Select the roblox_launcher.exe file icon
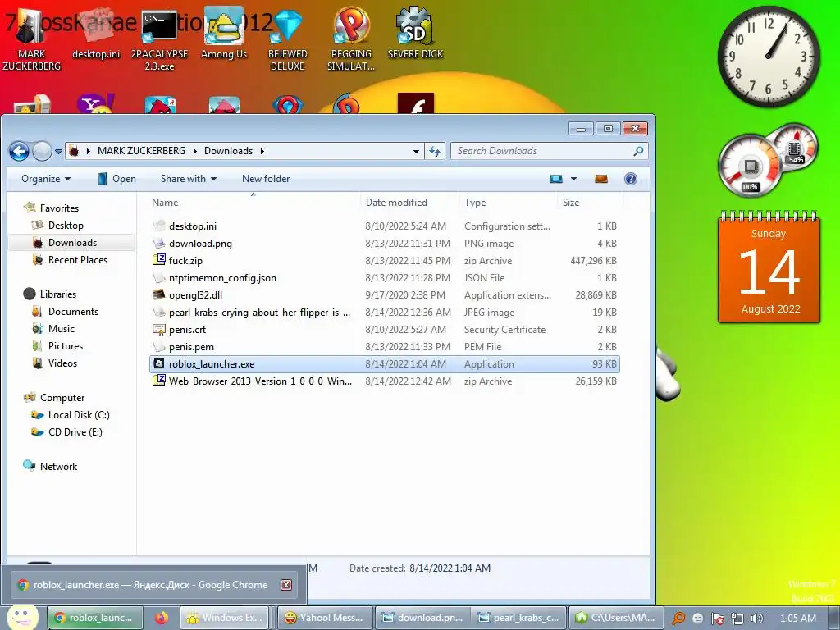Screen dimensions: 840x630 pyautogui.click(x=158, y=363)
